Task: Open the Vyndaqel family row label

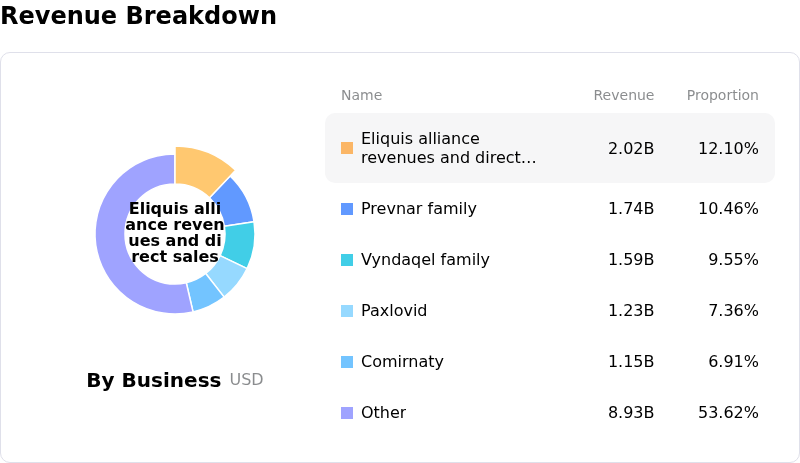Action: (425, 260)
